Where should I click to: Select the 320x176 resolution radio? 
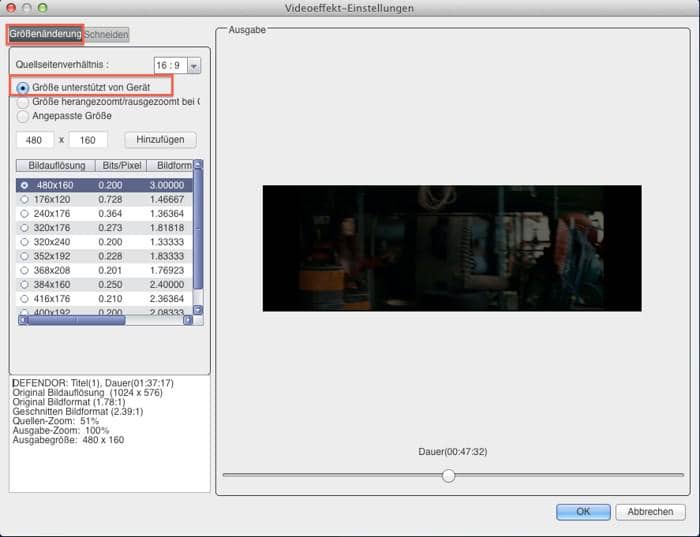24,228
